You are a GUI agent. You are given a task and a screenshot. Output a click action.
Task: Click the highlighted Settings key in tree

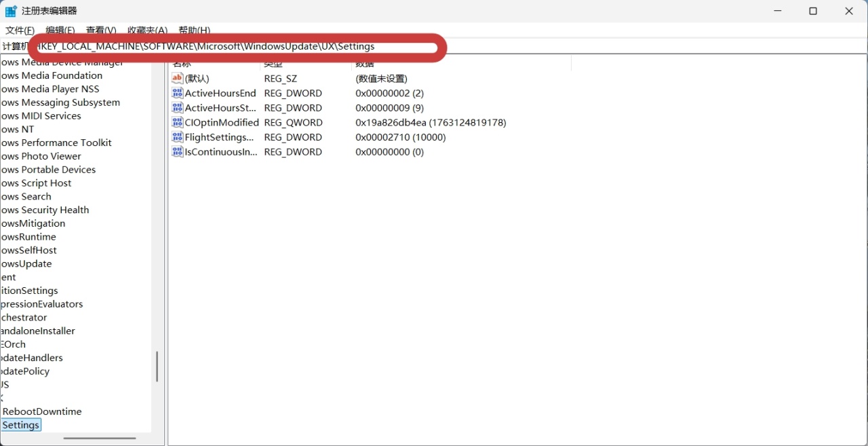[21, 425]
